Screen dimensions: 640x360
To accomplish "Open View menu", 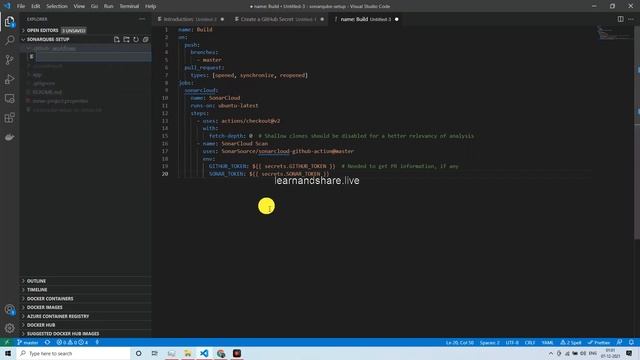I will [79, 6].
